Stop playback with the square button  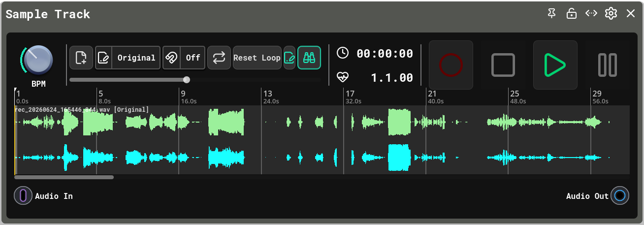tap(503, 65)
